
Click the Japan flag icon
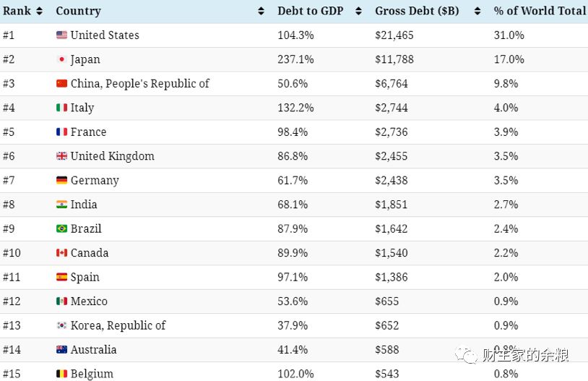coord(61,59)
